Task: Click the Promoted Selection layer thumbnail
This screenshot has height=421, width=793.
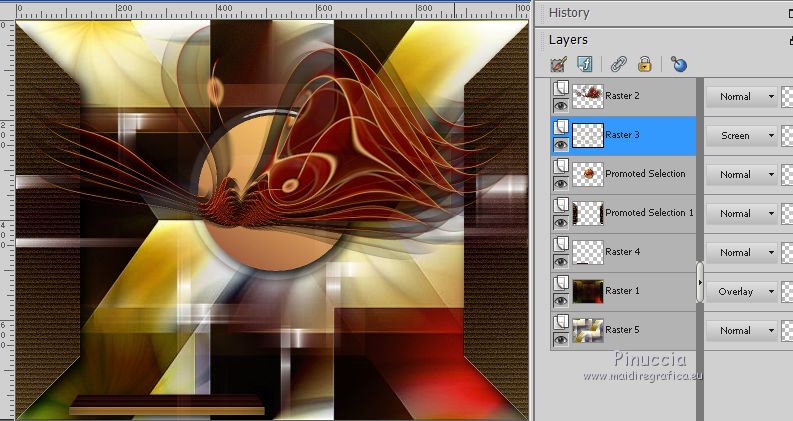Action: (x=588, y=174)
